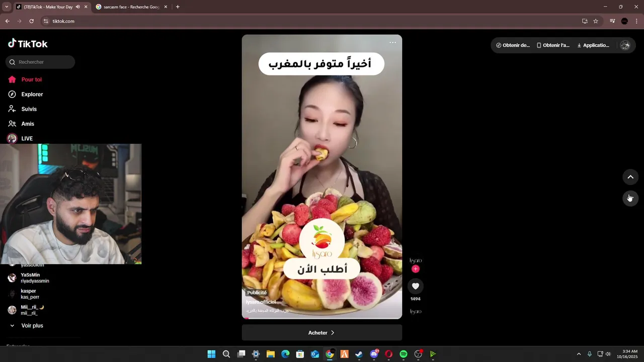Open lysaro avatar beside the video
Image resolution: width=644 pixels, height=362 pixels.
coord(415,260)
